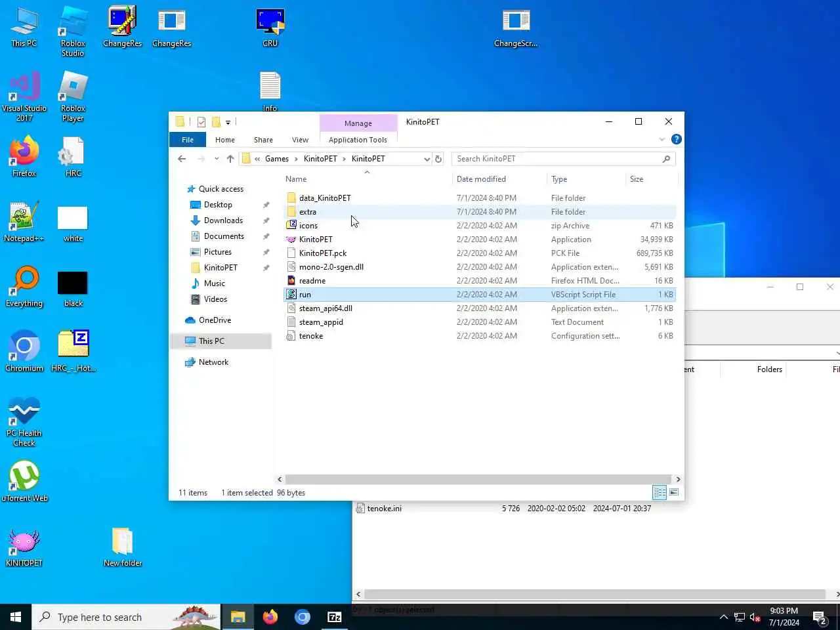Open the This PC desktop icon
The image size is (840, 630).
click(24, 28)
